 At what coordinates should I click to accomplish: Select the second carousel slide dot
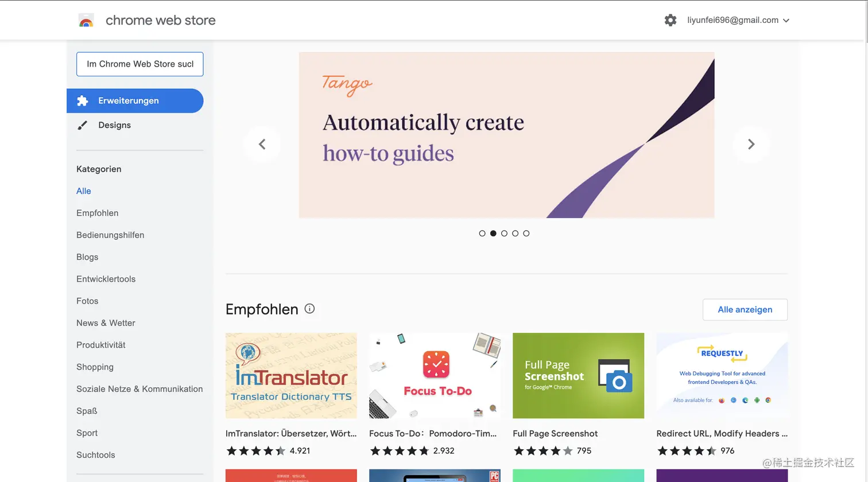pos(493,234)
